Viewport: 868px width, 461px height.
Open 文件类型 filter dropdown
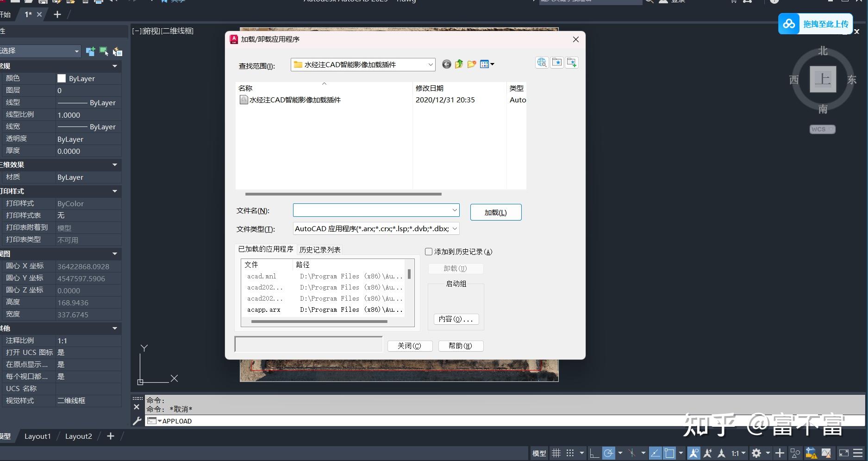click(x=454, y=228)
